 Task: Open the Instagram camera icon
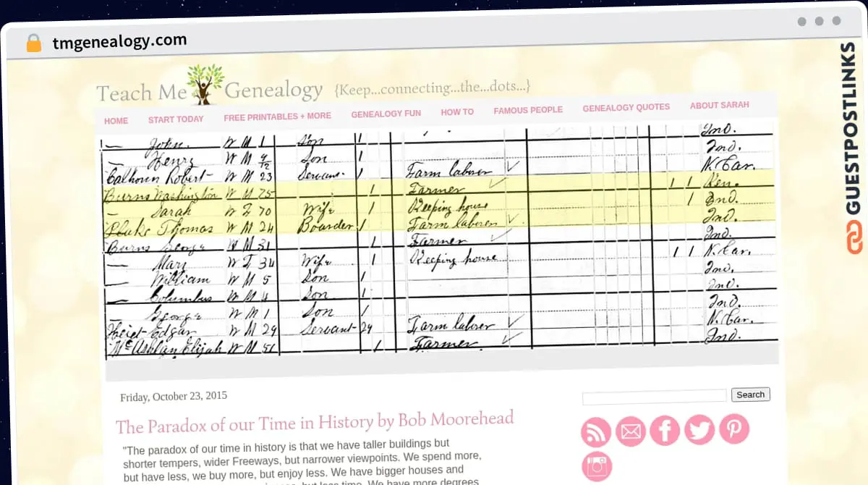coord(596,466)
